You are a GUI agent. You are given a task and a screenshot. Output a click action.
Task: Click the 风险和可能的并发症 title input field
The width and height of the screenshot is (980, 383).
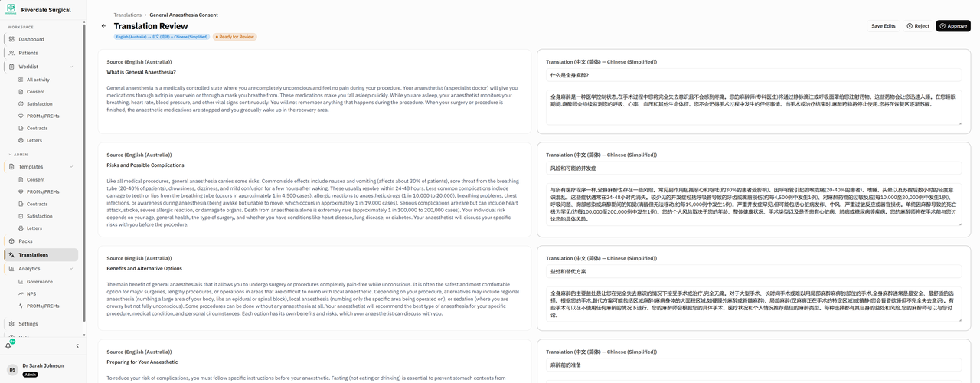tap(754, 168)
